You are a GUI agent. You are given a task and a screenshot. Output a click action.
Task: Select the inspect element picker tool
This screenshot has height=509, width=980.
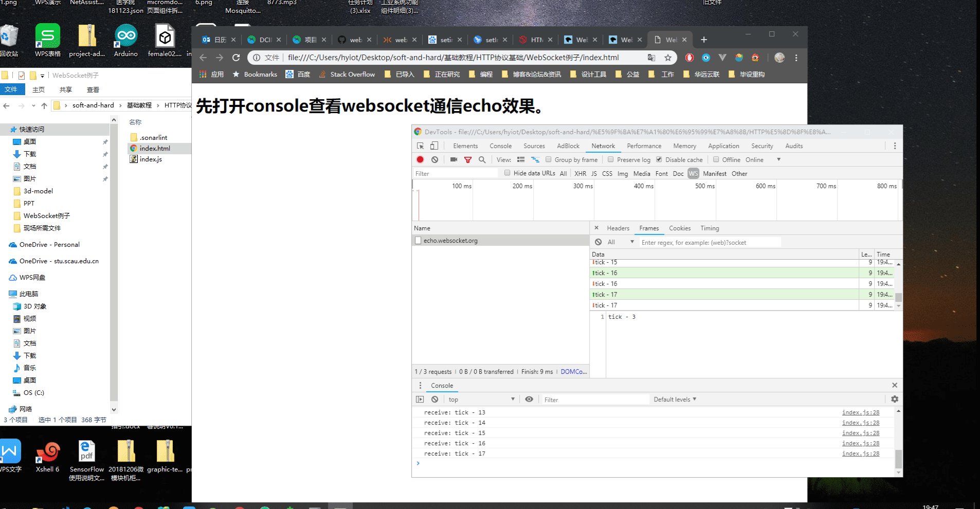coord(420,146)
